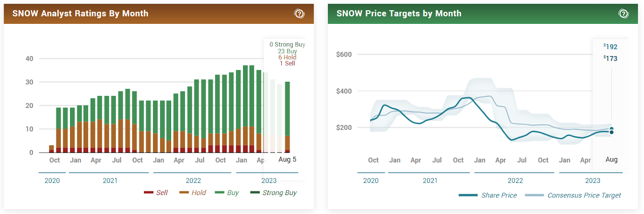The height and width of the screenshot is (214, 644).
Task: Click the 2022 year label in price chart
Action: click(515, 181)
